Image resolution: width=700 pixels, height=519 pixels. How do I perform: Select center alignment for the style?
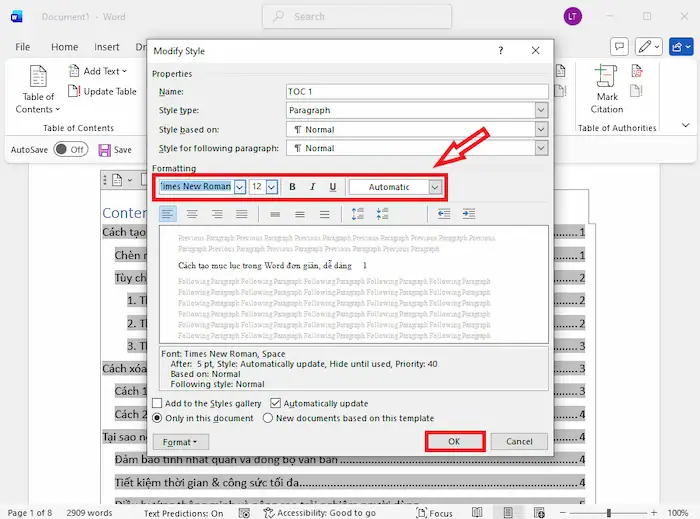pyautogui.click(x=192, y=214)
